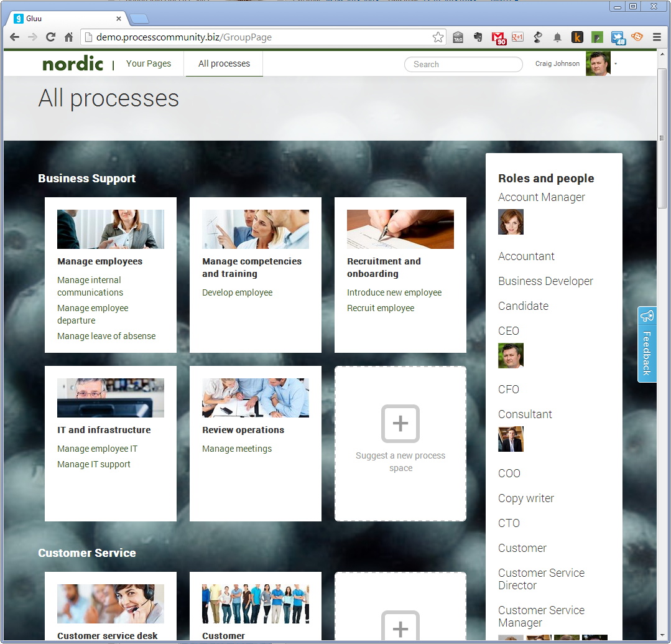671x644 pixels.
Task: Open the Your Pages tab
Action: (149, 63)
